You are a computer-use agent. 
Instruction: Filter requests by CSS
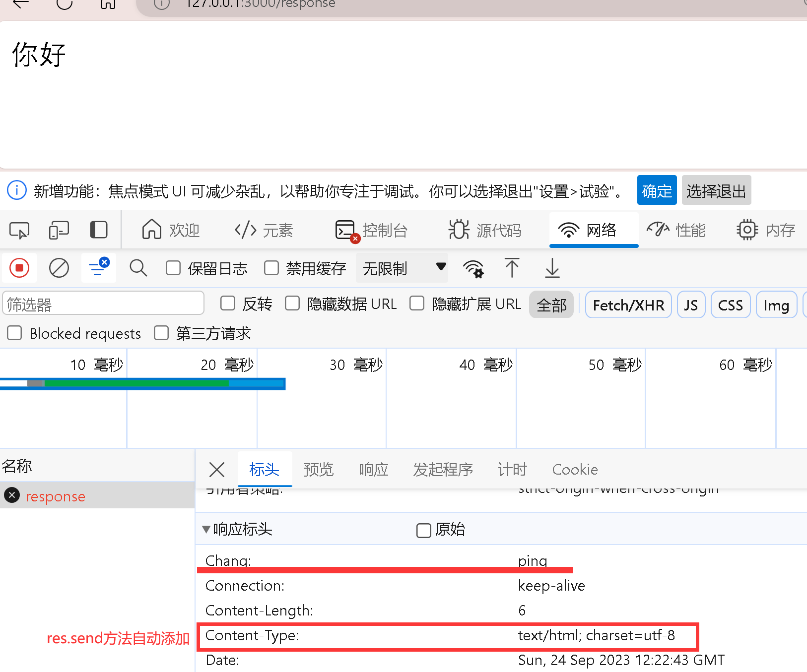(x=730, y=305)
